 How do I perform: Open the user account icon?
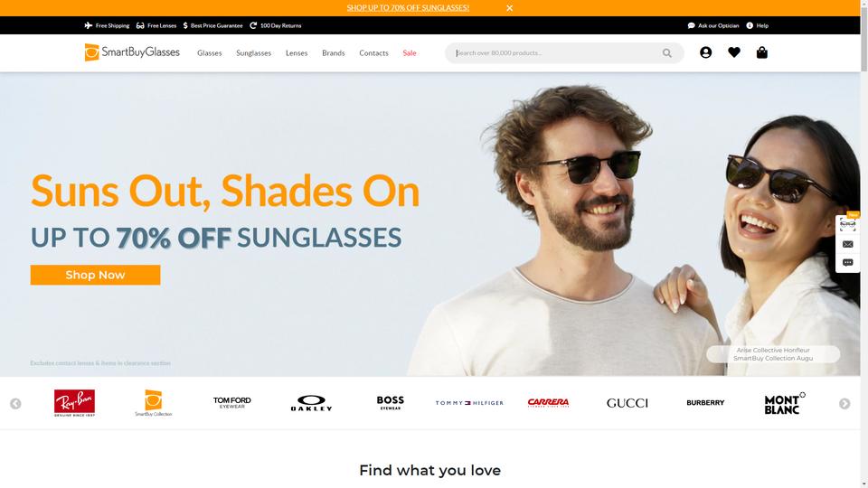(705, 52)
